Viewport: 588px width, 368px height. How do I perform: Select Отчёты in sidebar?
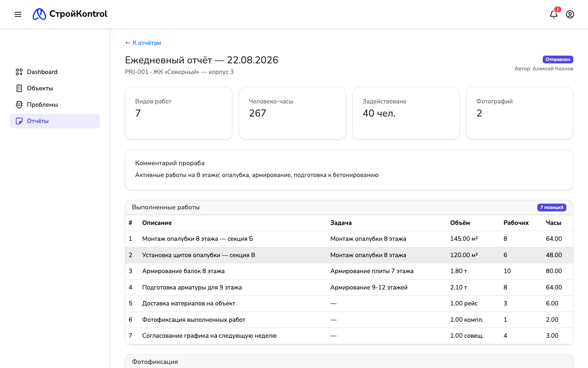pyautogui.click(x=55, y=121)
